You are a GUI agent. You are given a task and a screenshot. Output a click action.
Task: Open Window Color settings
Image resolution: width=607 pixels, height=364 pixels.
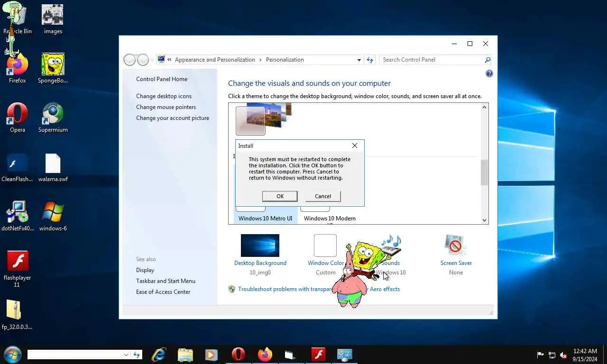325,255
